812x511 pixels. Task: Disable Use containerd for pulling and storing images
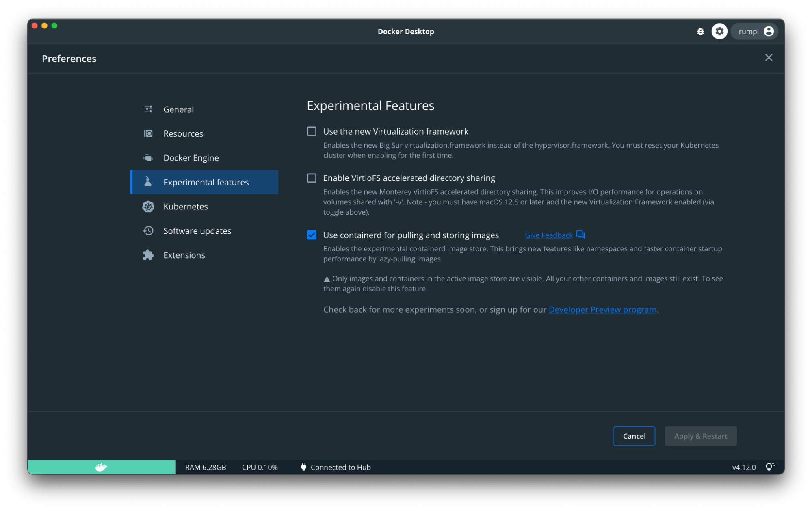312,235
